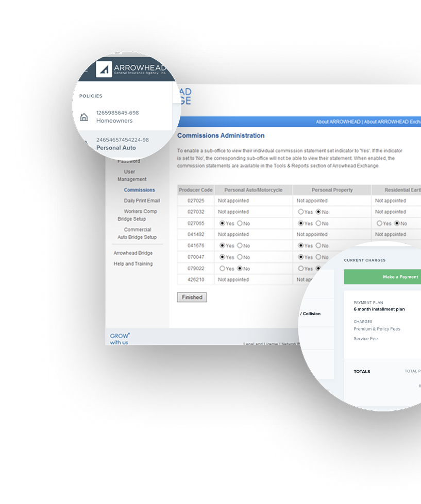421x504 pixels.
Task: Click the 6 month installment plan text
Action: [x=379, y=309]
